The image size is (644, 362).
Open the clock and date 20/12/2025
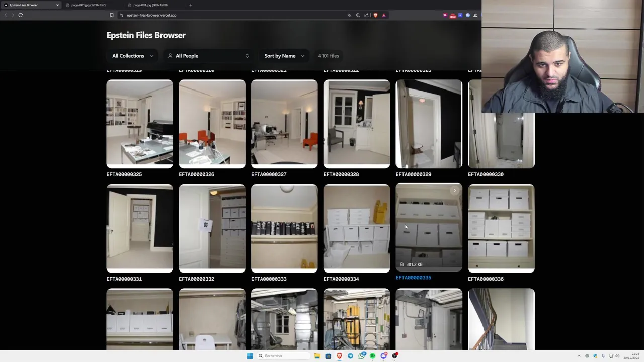(631, 356)
